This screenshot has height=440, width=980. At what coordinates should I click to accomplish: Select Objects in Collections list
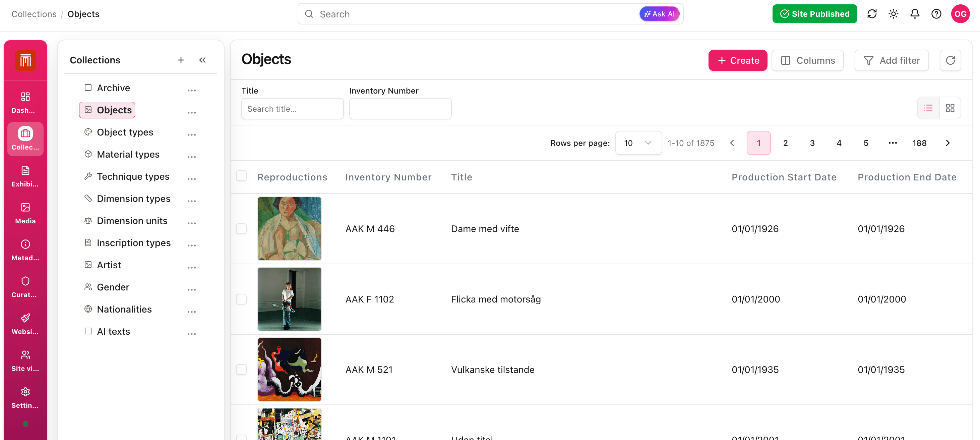(x=107, y=110)
